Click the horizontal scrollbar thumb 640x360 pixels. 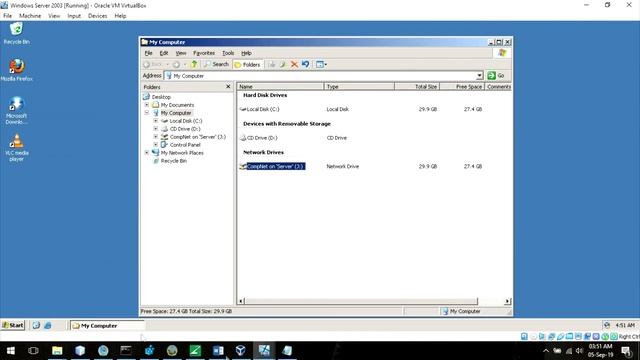361,301
